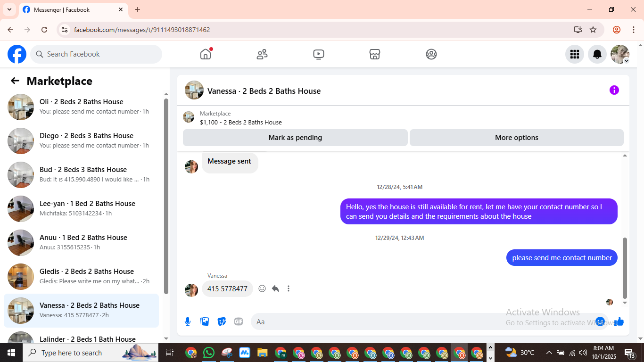Open WhatsApp from the taskbar

209,353
